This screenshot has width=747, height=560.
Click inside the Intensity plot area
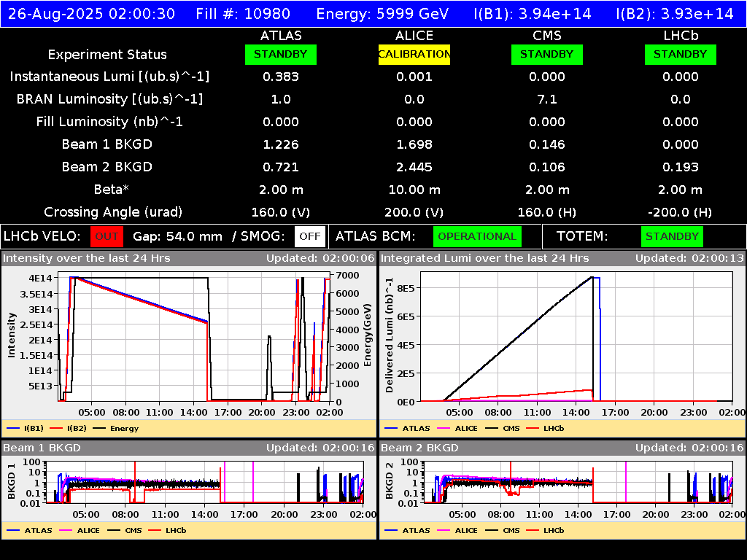coord(194,337)
